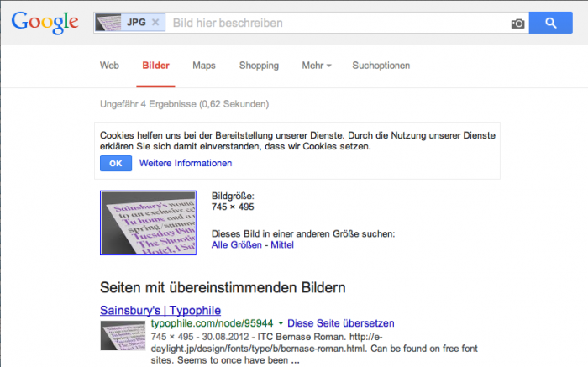Click the '745 × 495' image size value
The image size is (588, 367).
233,207
